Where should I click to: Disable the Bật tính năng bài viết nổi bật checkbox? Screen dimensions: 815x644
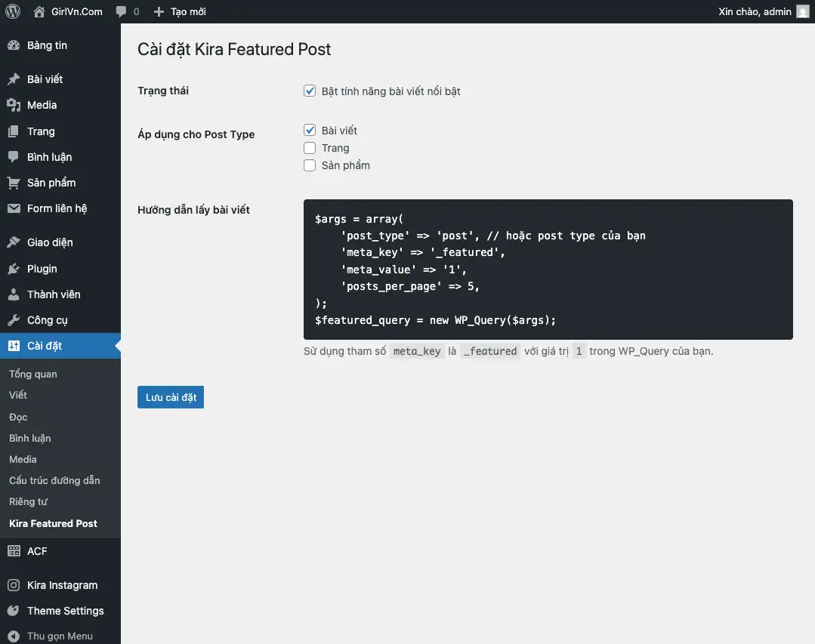point(310,91)
